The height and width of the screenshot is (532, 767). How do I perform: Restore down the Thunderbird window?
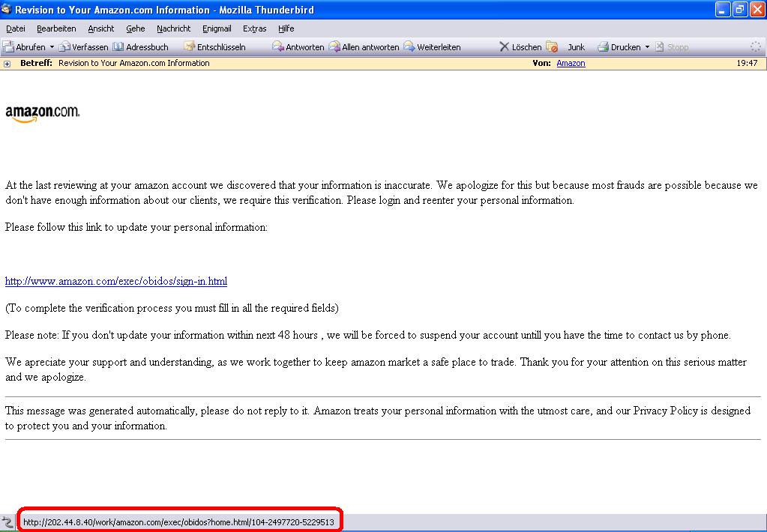740,9
